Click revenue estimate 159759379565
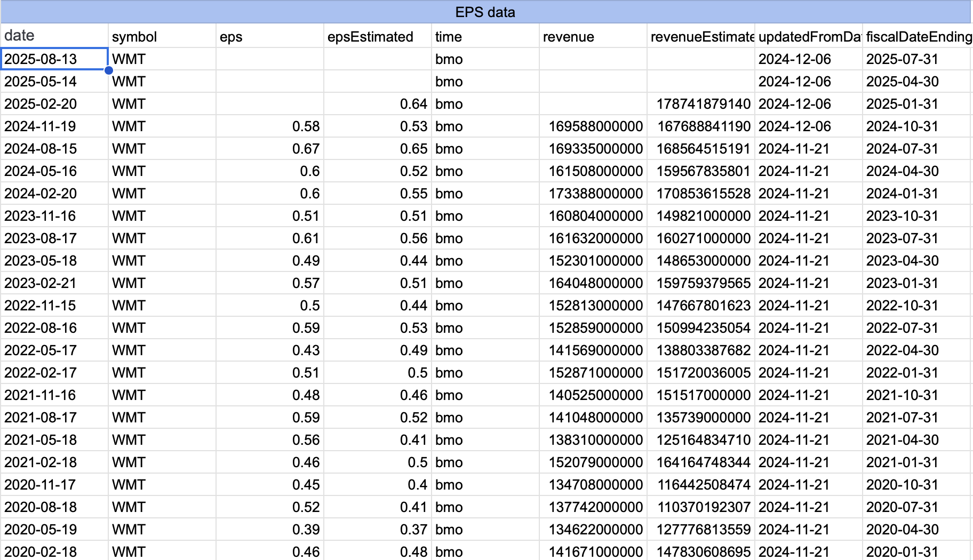973x560 pixels. point(701,283)
